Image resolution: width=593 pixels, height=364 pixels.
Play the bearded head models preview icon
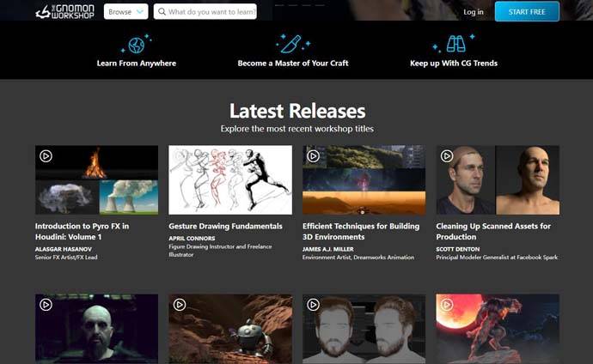313,305
